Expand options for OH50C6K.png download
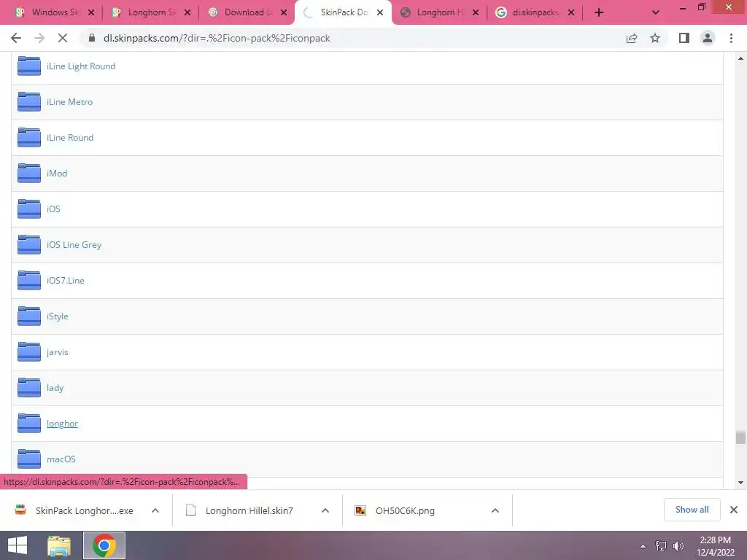Image resolution: width=747 pixels, height=560 pixels. tap(495, 510)
